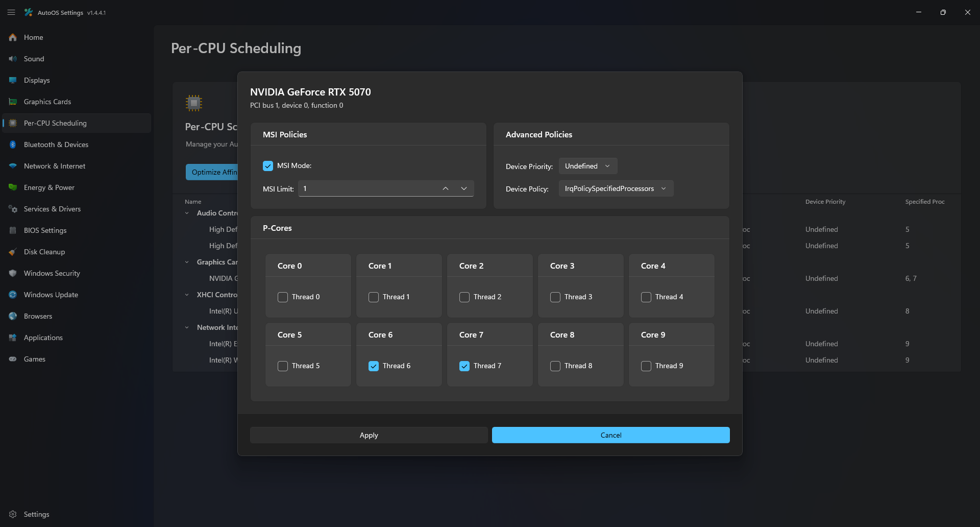The image size is (980, 527).
Task: Click the AutoOS Settings app logo
Action: (x=29, y=12)
